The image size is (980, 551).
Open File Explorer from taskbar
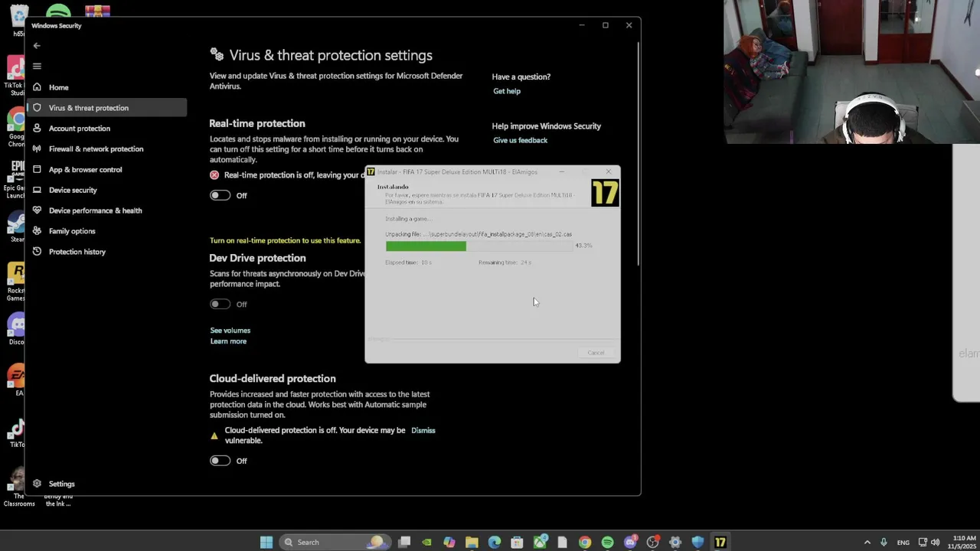472,542
